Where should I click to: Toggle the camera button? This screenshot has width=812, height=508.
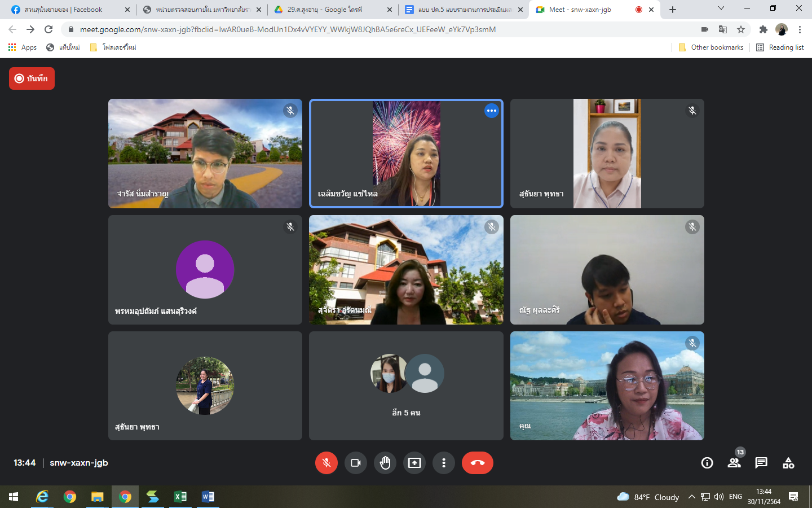coord(356,463)
